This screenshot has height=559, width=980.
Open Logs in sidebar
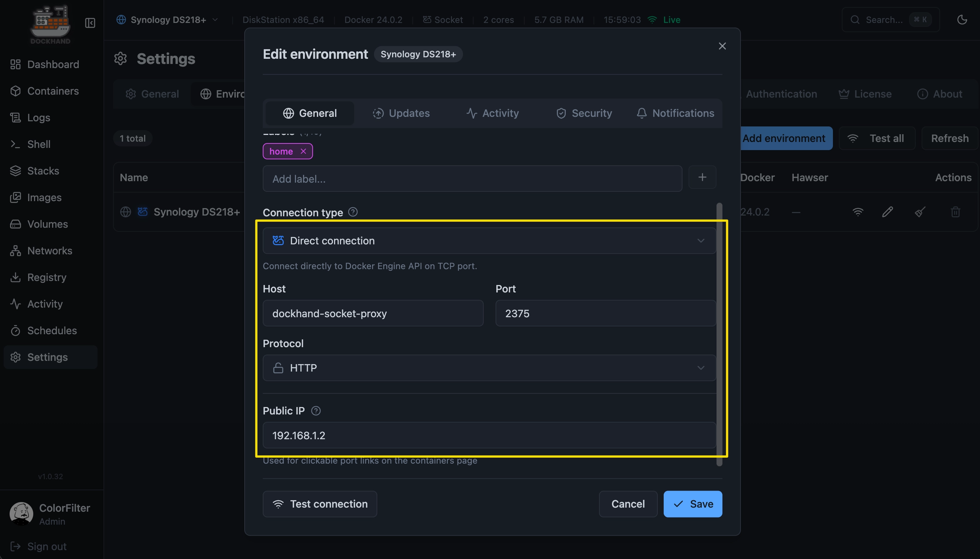coord(50,118)
